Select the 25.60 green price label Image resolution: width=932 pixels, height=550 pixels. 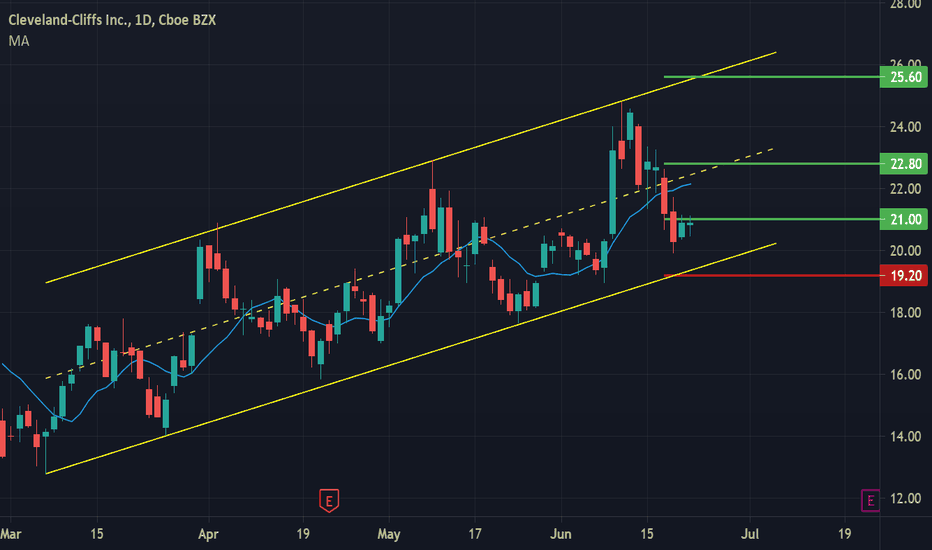[903, 77]
